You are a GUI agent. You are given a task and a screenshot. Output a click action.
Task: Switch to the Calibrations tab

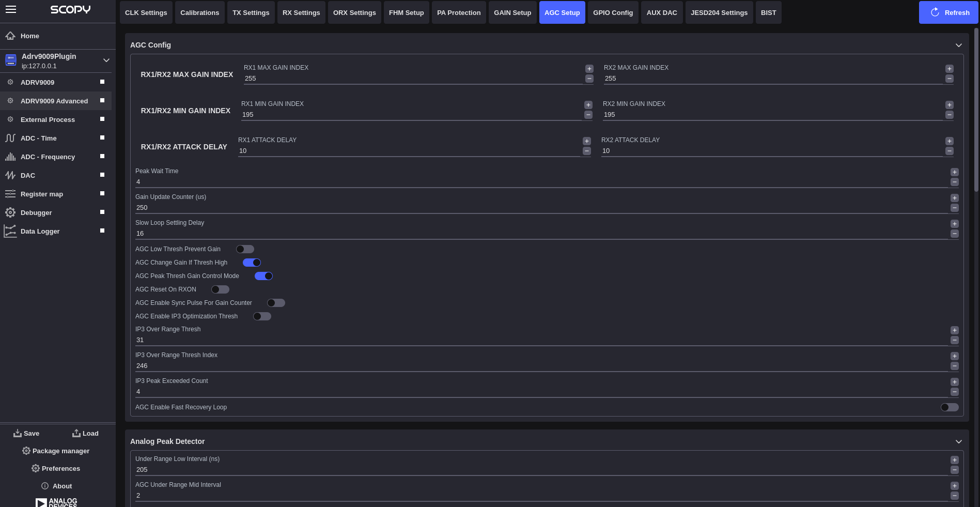tap(200, 12)
